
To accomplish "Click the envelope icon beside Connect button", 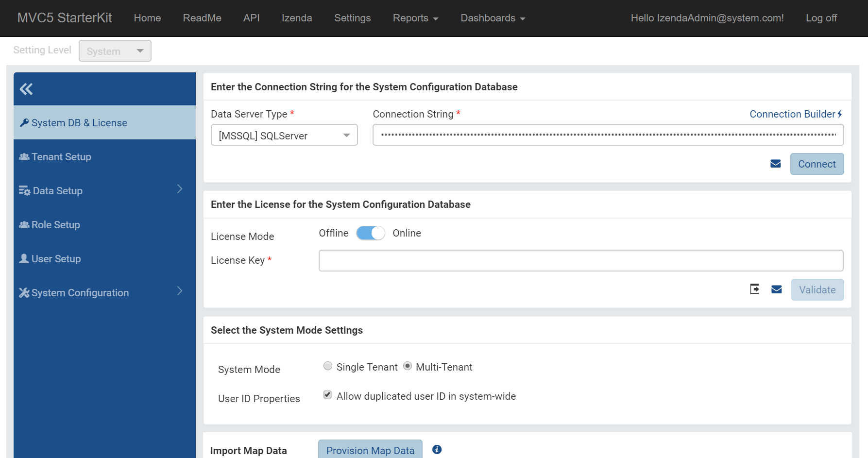I will (x=776, y=164).
